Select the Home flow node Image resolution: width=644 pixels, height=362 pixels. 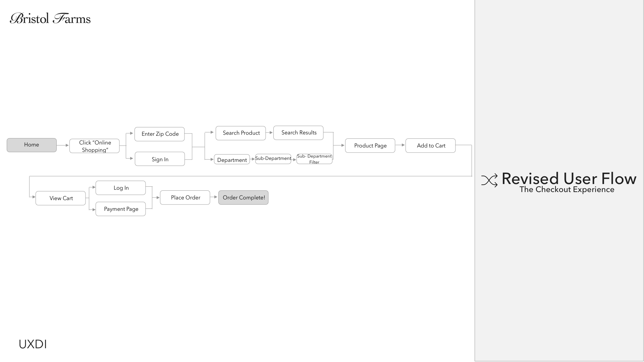(x=32, y=145)
